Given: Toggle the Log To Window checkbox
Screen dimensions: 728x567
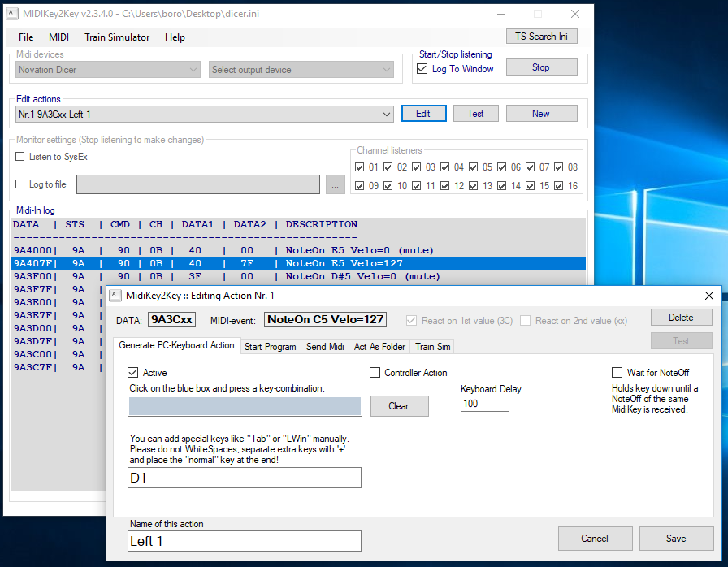Looking at the screenshot, I should coord(422,69).
